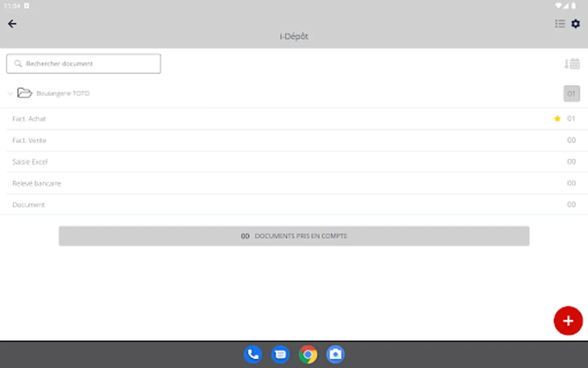The image size is (588, 368).
Task: Open the Fact. Achat category
Action: tap(294, 119)
